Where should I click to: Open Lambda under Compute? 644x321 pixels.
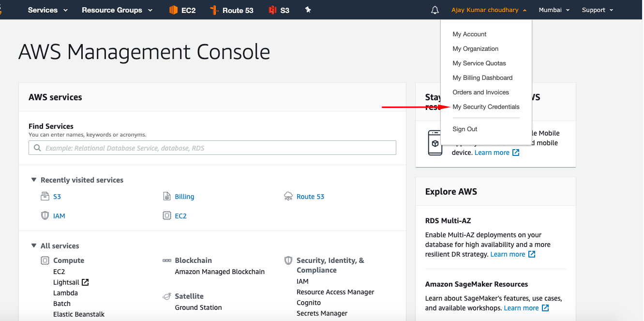coord(65,293)
